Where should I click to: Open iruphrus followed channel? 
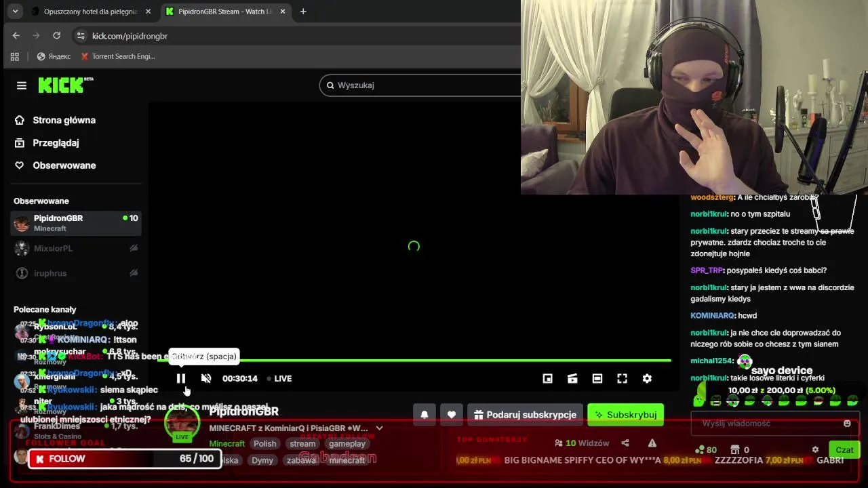(x=76, y=273)
